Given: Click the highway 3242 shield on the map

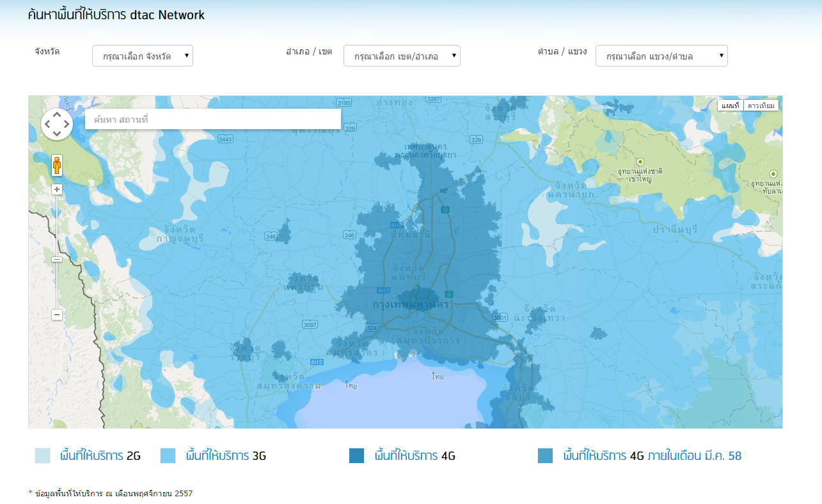Looking at the screenshot, I should 374,327.
